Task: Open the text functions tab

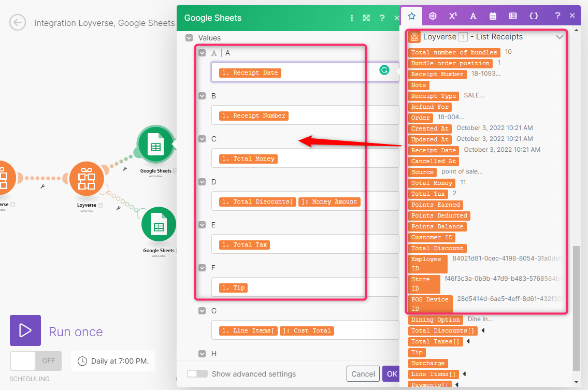Action: pos(473,16)
